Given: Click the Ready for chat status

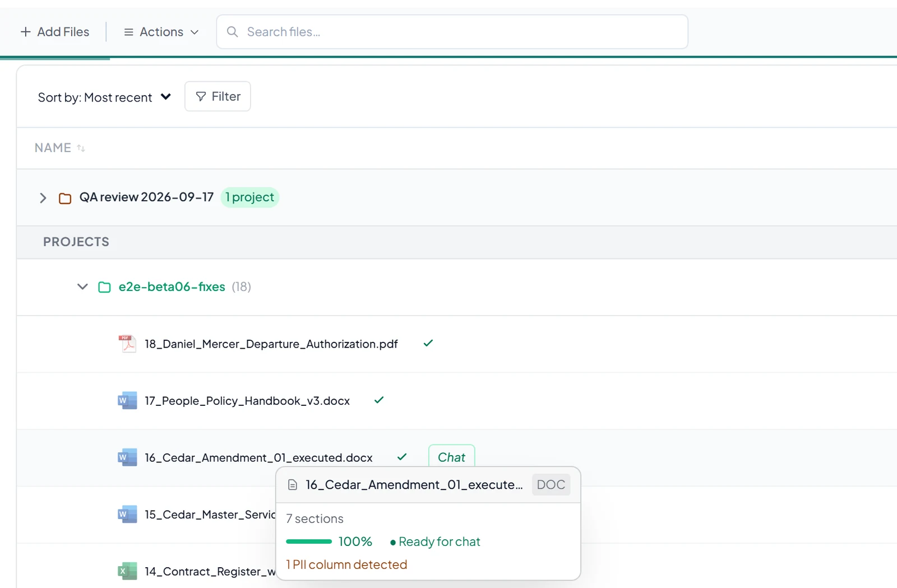Looking at the screenshot, I should pos(435,542).
